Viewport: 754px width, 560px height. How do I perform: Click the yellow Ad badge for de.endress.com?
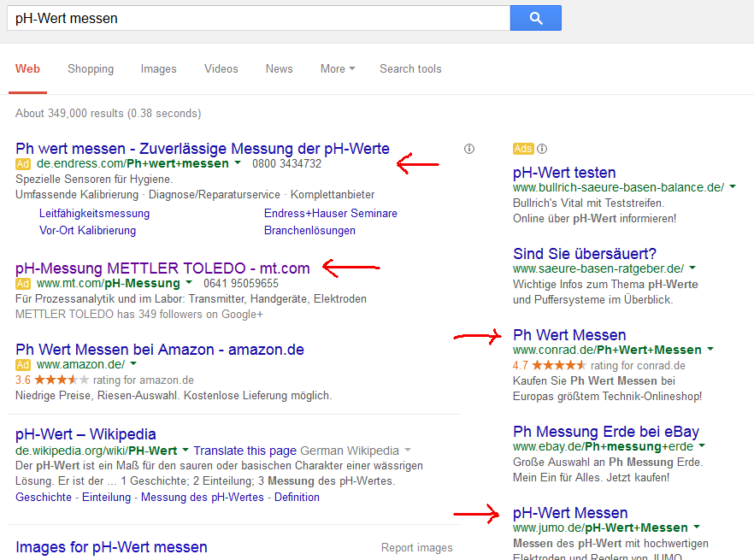point(23,163)
